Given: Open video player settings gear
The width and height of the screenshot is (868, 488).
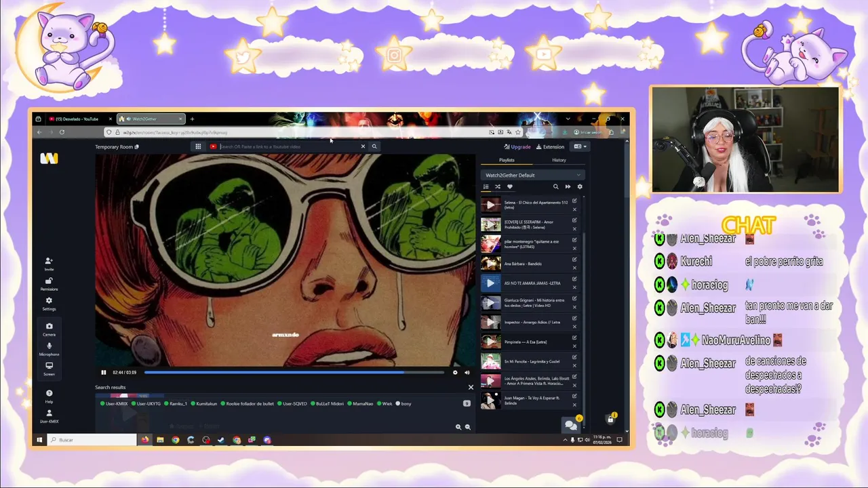Looking at the screenshot, I should point(455,372).
